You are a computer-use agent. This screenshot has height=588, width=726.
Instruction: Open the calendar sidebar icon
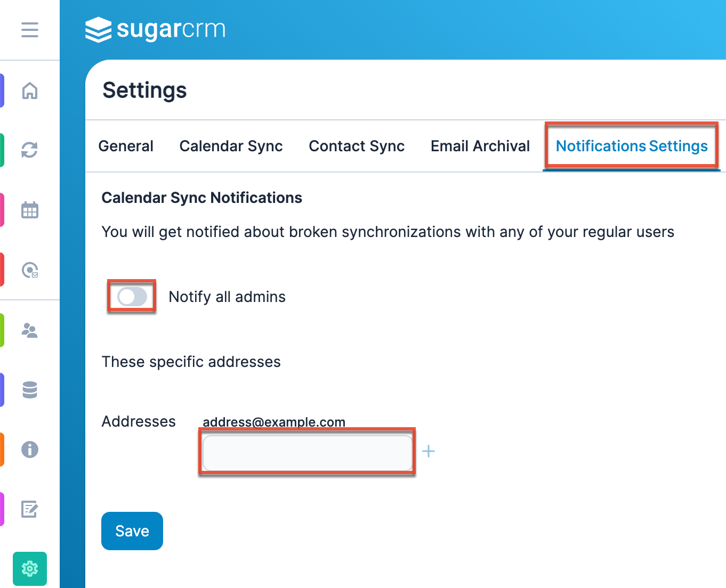[30, 210]
